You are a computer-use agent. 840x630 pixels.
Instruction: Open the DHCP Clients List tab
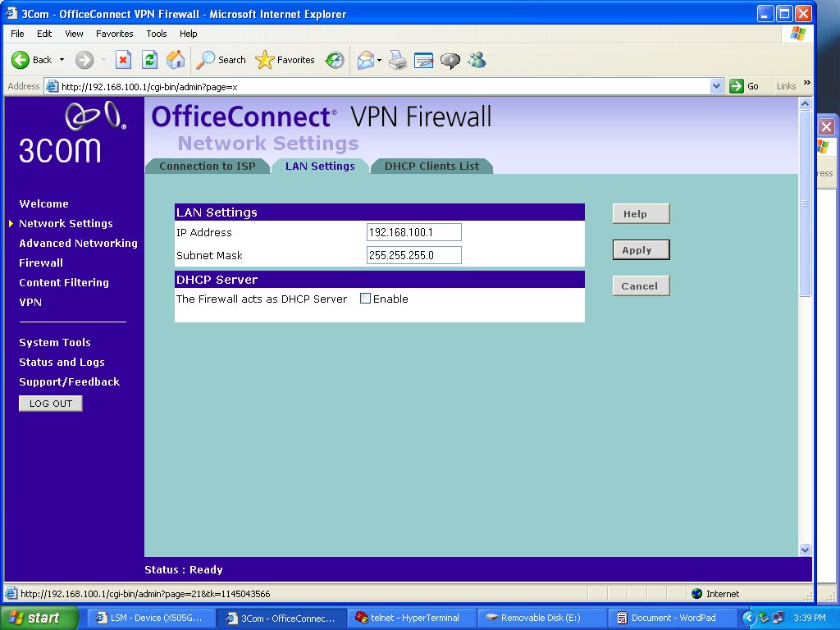tap(431, 166)
